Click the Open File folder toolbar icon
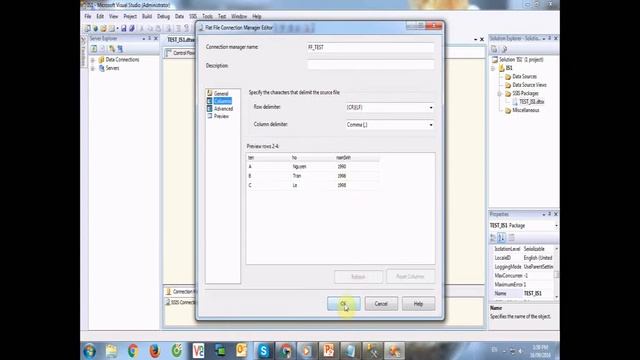This screenshot has width=640, height=360. click(x=103, y=28)
